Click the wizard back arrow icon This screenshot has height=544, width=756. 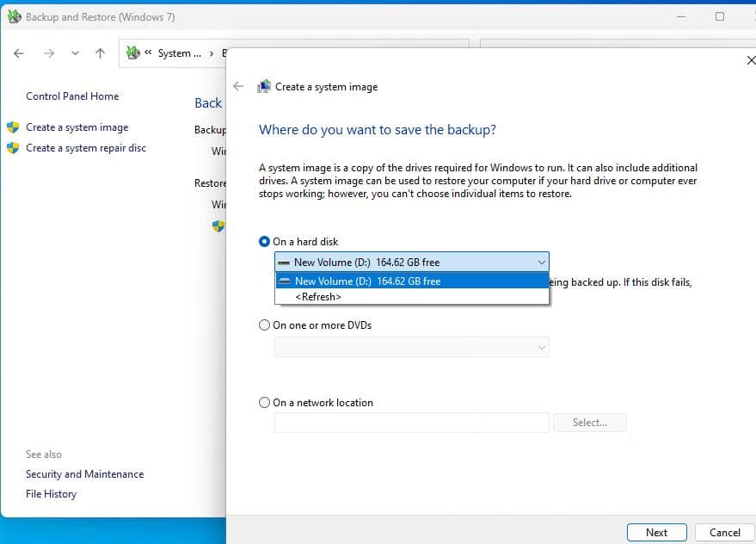[239, 86]
